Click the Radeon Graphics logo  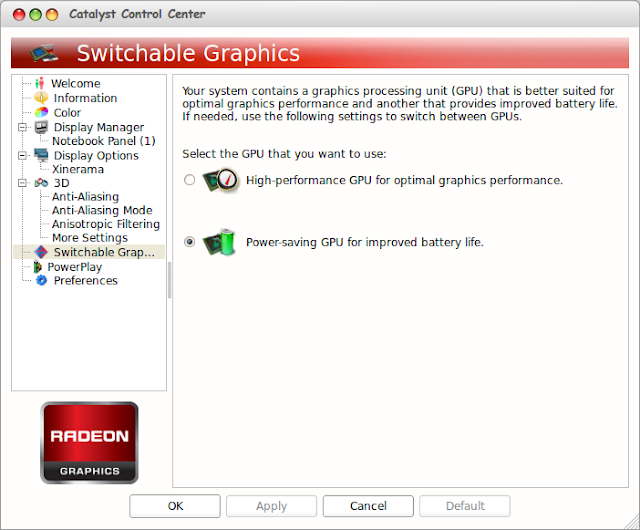[x=89, y=443]
